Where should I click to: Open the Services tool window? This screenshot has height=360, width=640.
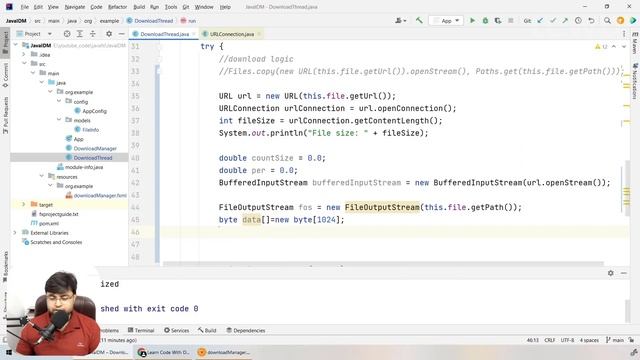176,330
